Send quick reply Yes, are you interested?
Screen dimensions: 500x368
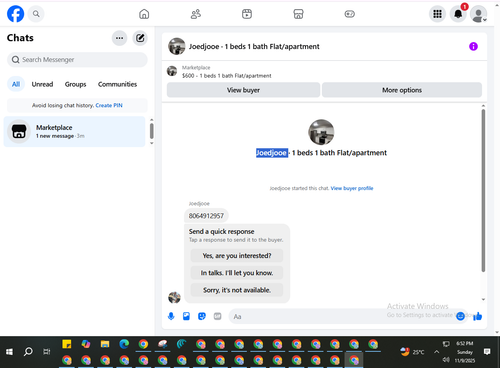click(237, 256)
